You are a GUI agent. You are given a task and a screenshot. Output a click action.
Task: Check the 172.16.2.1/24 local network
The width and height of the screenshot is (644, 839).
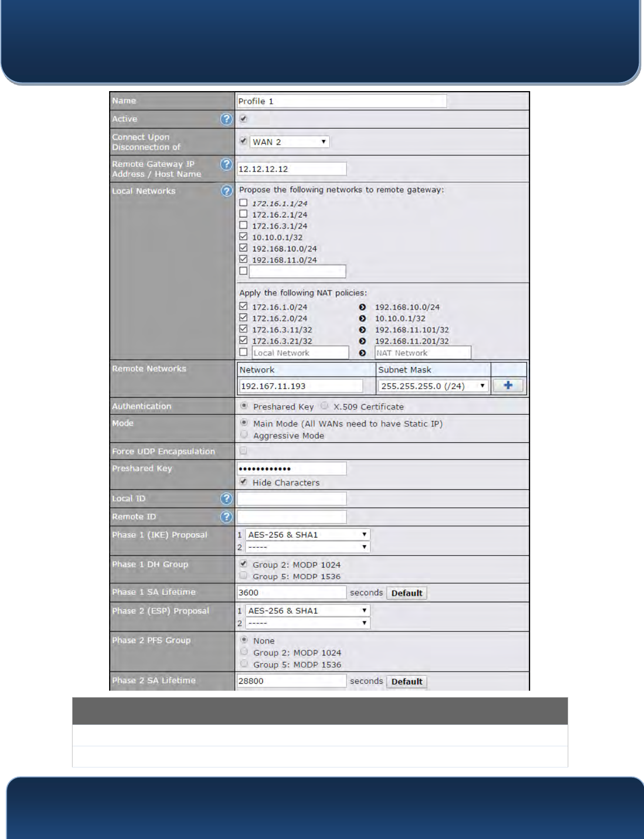tap(243, 214)
